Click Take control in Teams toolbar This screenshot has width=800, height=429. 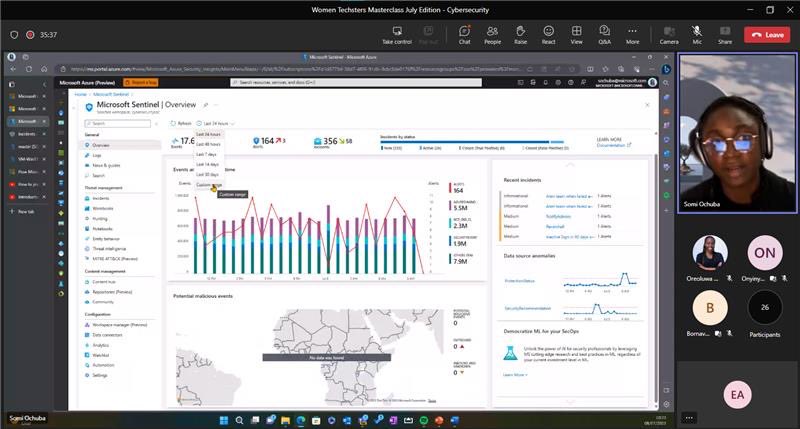coord(396,35)
